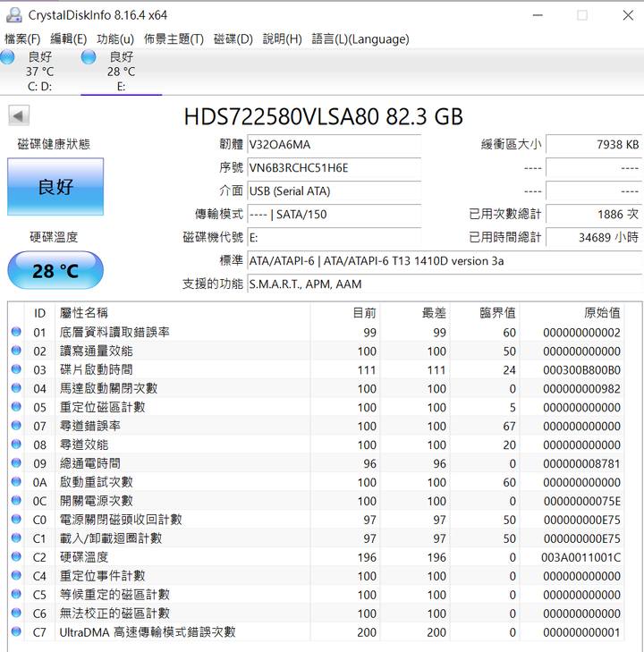Click raw value 000300B800B0

[581, 370]
